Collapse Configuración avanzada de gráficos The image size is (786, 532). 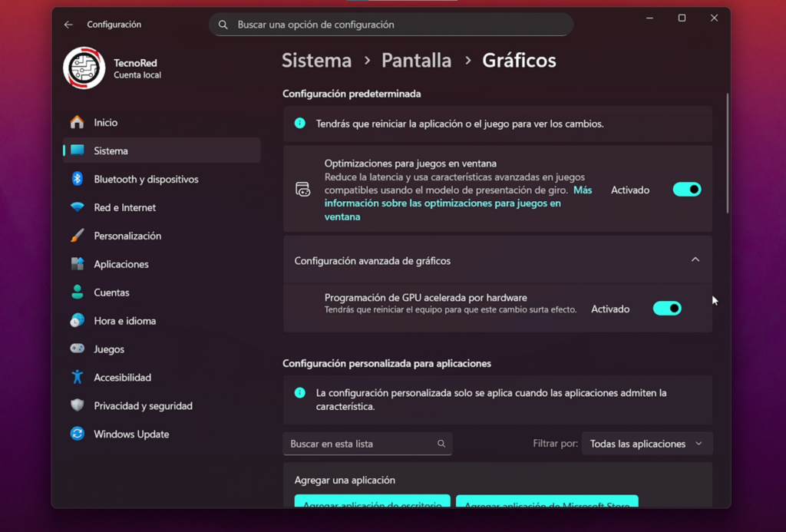(695, 259)
